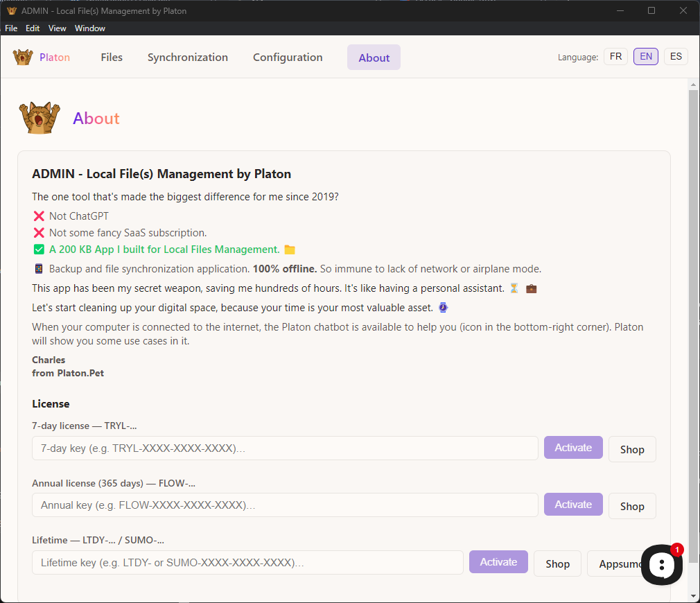Click the green checkmark emoji icon
The width and height of the screenshot is (700, 603).
click(39, 250)
